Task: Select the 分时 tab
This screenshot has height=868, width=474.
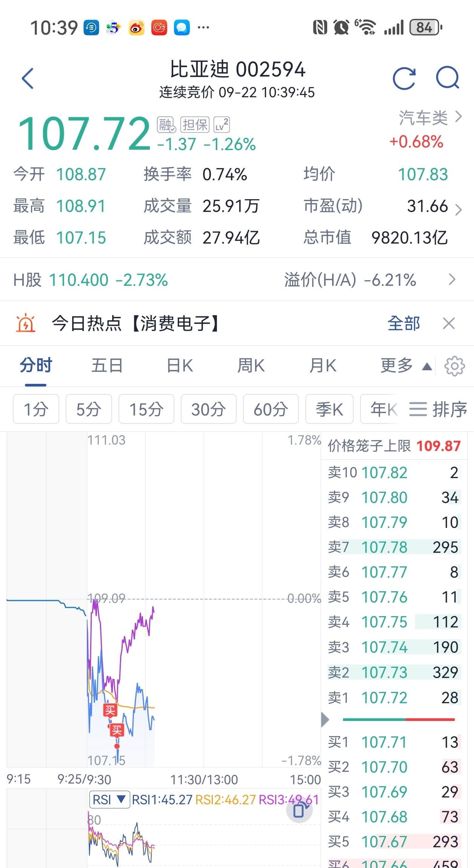Action: point(36,365)
